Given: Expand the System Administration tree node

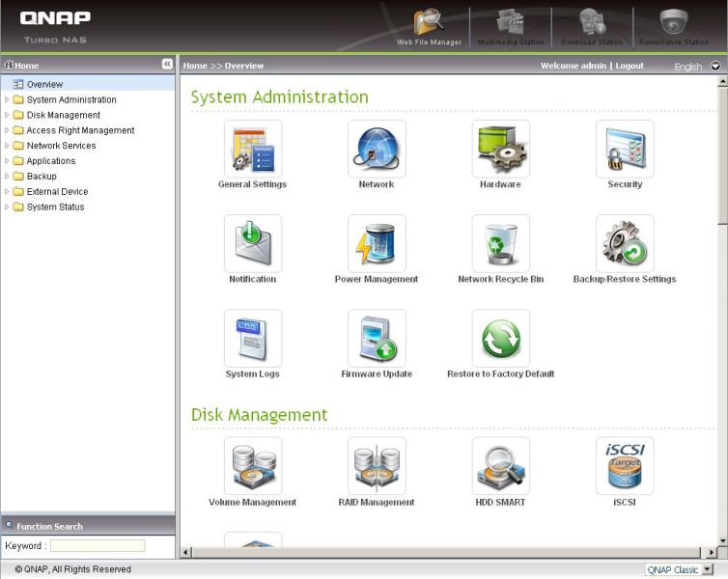Looking at the screenshot, I should [x=7, y=99].
